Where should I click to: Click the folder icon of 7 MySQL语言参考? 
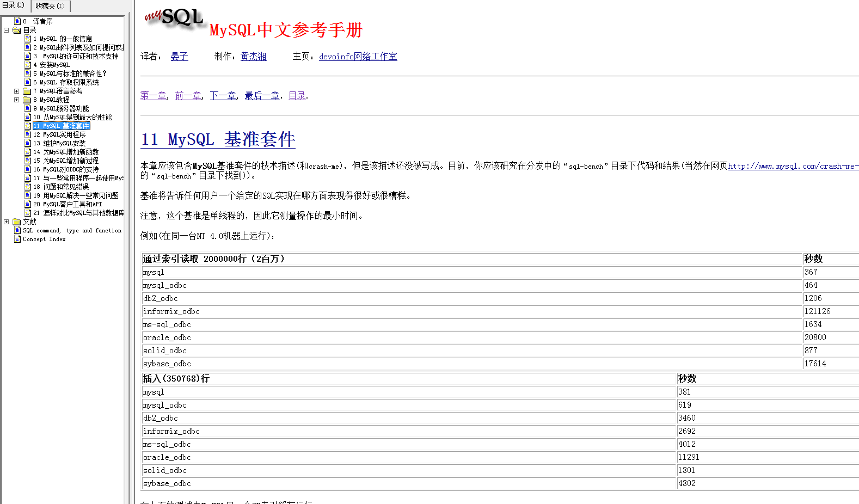27,91
